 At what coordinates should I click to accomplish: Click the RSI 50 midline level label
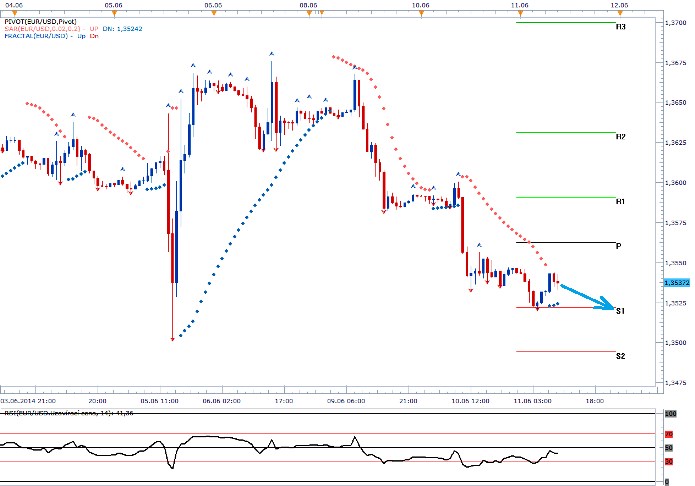(x=669, y=448)
